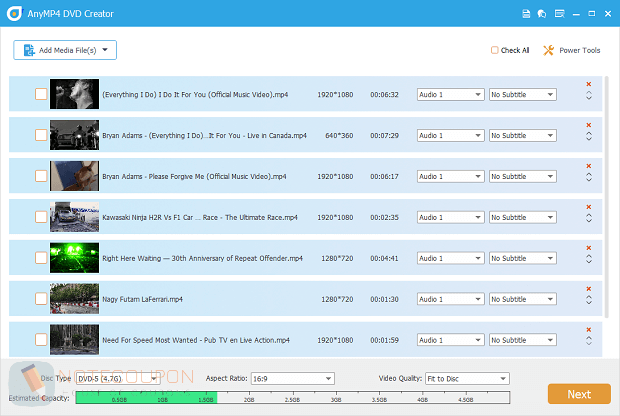This screenshot has width=620, height=416.
Task: Select Need For Speed Most Wanted thumbnail
Action: (x=74, y=339)
